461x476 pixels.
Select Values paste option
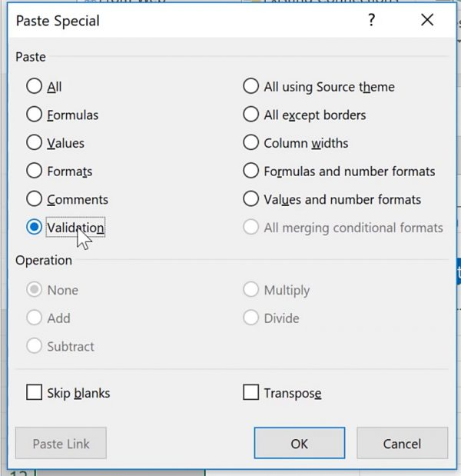click(x=34, y=143)
